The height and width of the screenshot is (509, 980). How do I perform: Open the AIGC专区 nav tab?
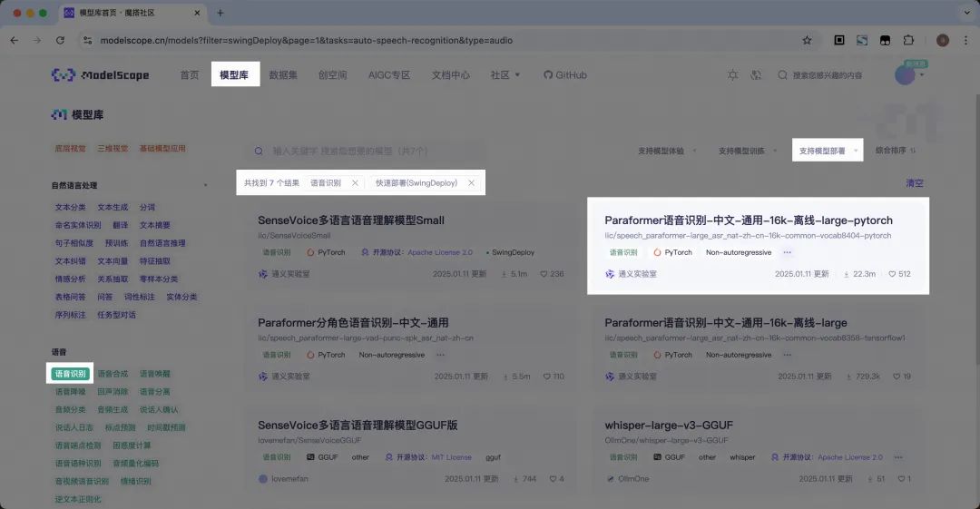[x=388, y=75]
